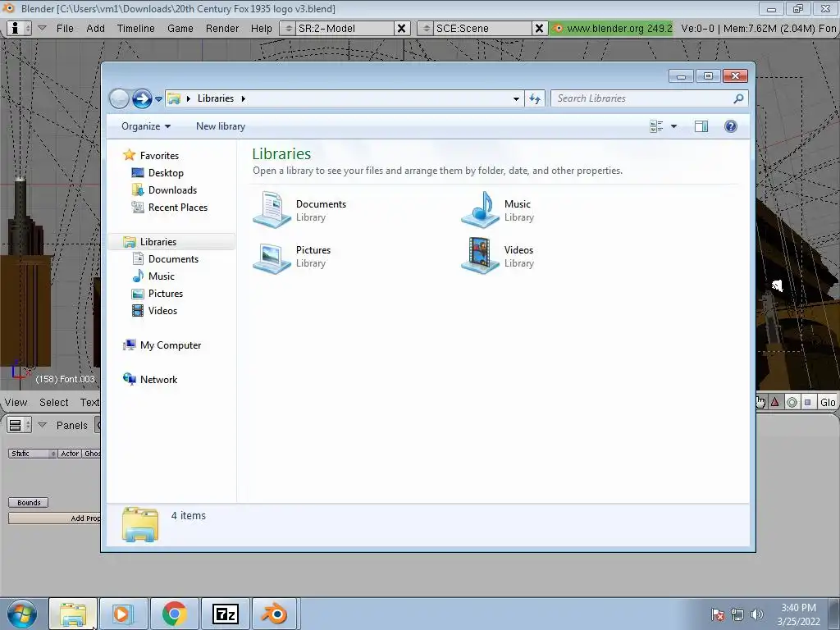
Task: Open Blender's Game menu
Action: coord(180,29)
